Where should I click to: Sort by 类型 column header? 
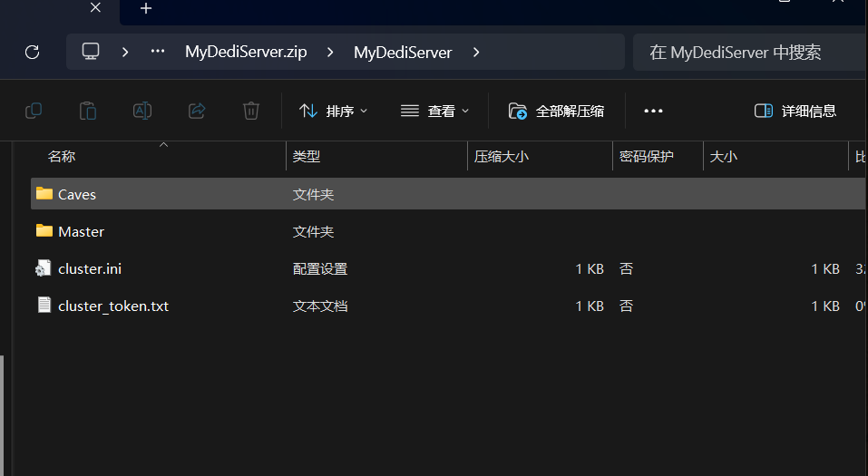307,156
